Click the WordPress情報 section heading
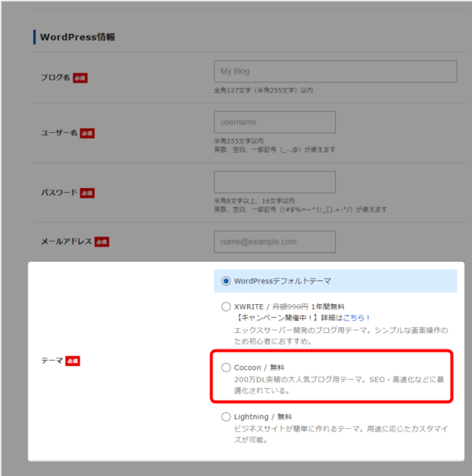Viewport: 472px width, 476px height. (77, 37)
